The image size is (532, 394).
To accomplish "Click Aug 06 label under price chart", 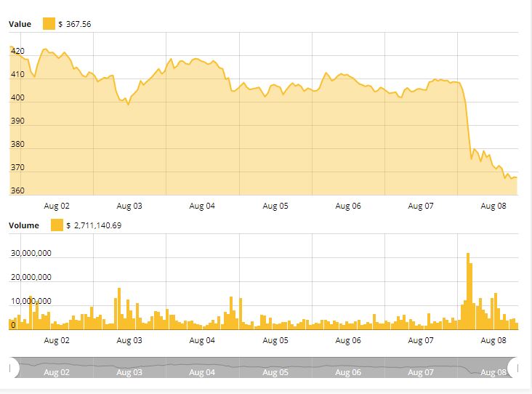I will pyautogui.click(x=347, y=206).
